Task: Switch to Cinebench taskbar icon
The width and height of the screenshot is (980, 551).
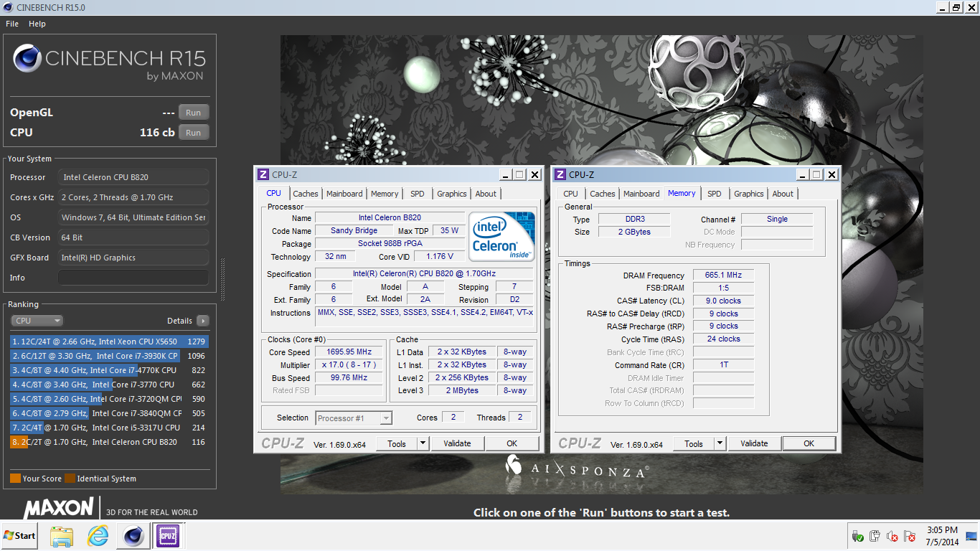Action: [133, 535]
